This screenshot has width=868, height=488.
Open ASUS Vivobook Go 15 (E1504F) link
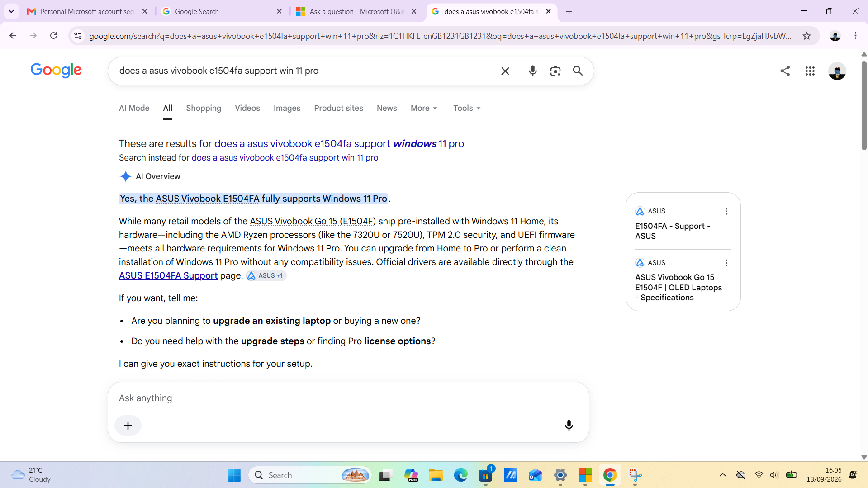[x=313, y=221]
